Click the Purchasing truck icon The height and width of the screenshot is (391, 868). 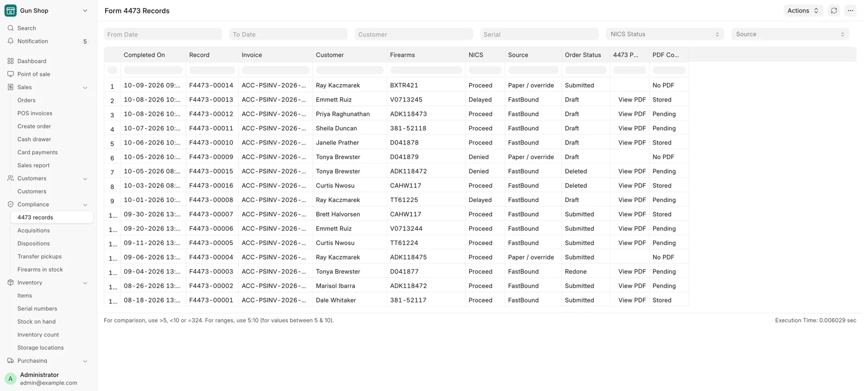(x=10, y=361)
